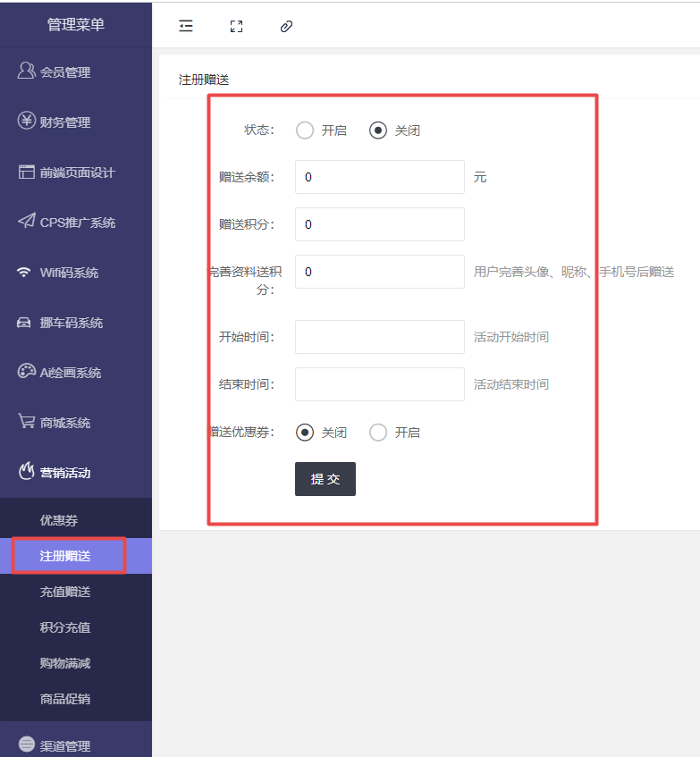The height and width of the screenshot is (757, 700).
Task: Expand the 会员管理 menu
Action: [76, 71]
